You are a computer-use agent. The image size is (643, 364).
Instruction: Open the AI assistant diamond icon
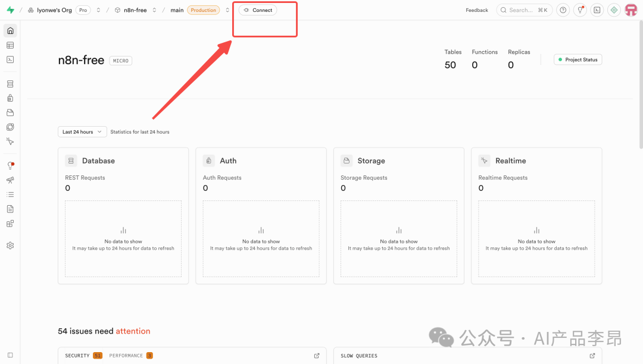614,10
